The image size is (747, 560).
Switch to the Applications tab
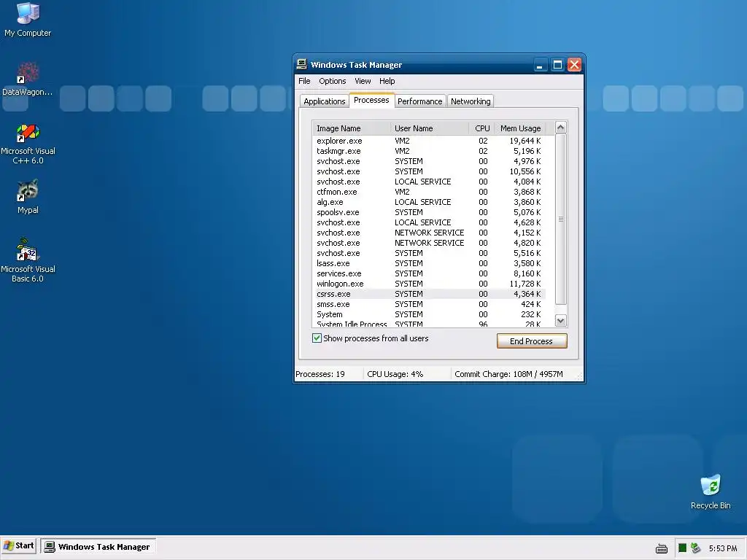click(x=325, y=101)
